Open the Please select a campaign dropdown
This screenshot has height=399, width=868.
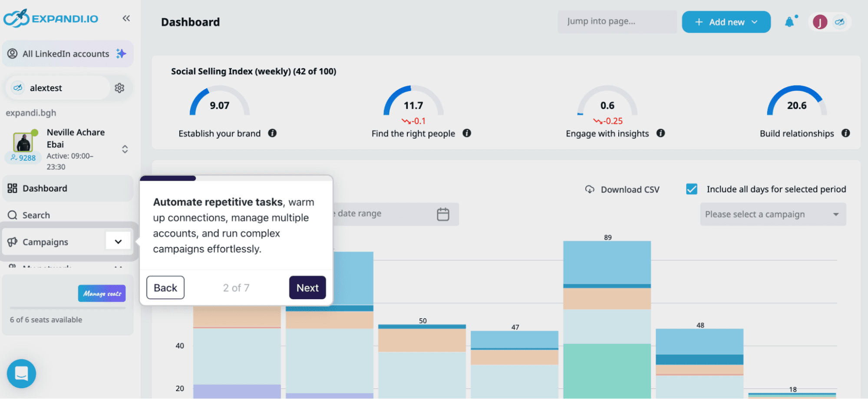(x=772, y=214)
